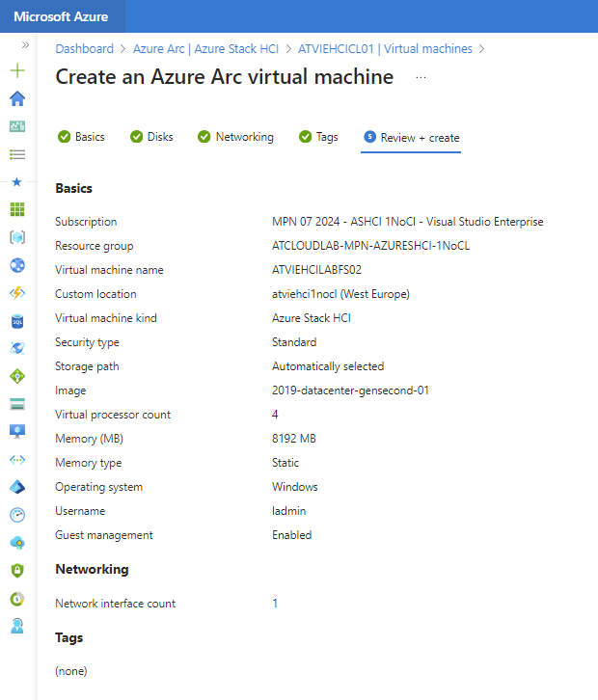Screen dimensions: 598x700
Task: Open All services list icon
Action: [x=17, y=154]
